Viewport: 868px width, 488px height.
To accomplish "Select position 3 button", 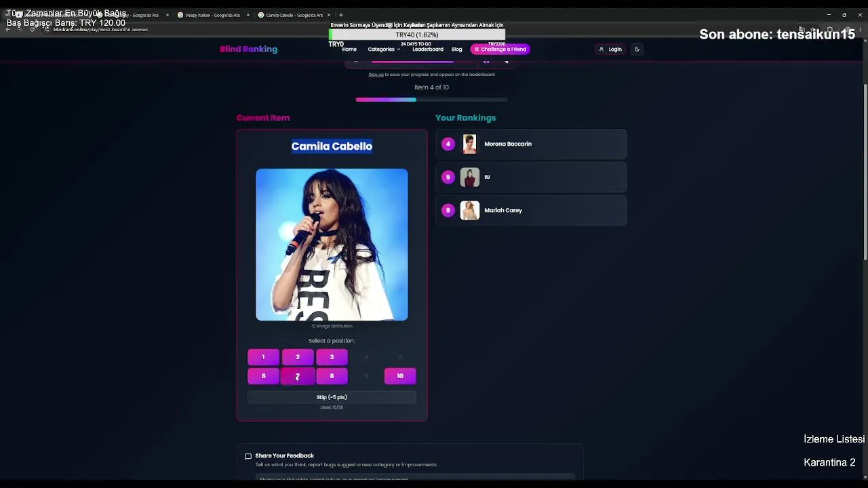I will pos(332,357).
